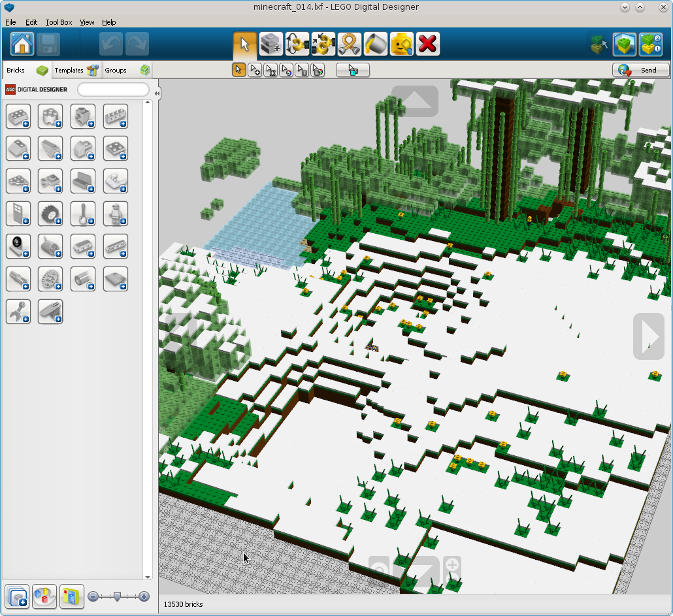The height and width of the screenshot is (616, 673).
Task: Open the Edit menu
Action: (31, 22)
